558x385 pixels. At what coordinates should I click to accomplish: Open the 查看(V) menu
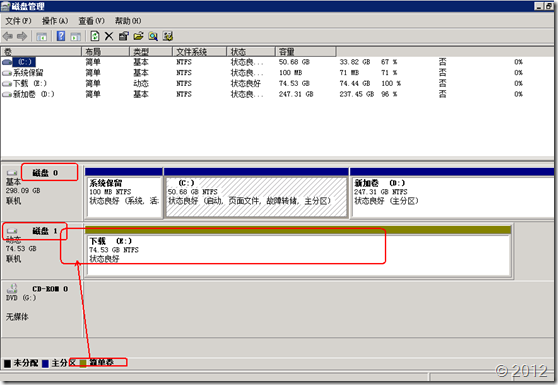tap(91, 21)
